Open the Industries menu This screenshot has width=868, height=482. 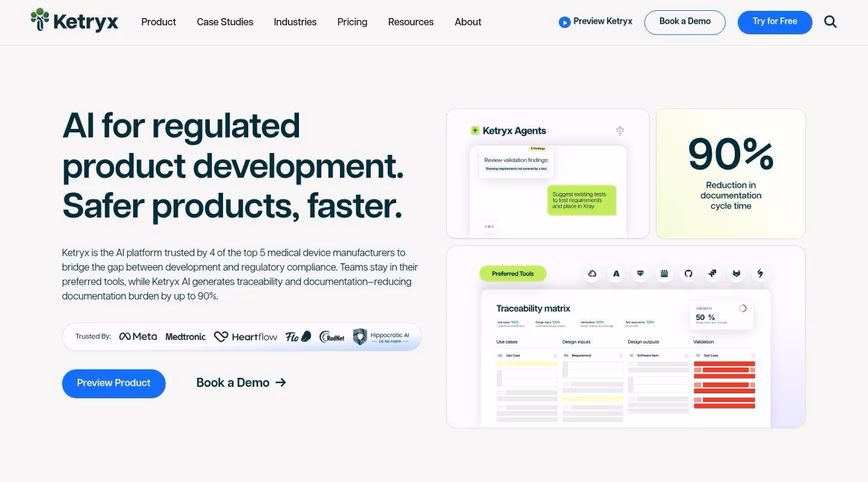tap(295, 22)
